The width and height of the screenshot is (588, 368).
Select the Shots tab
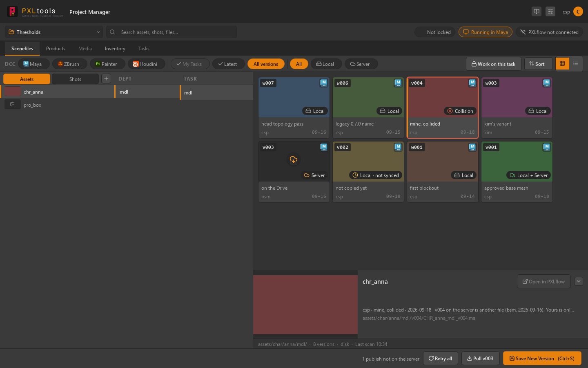coord(75,79)
